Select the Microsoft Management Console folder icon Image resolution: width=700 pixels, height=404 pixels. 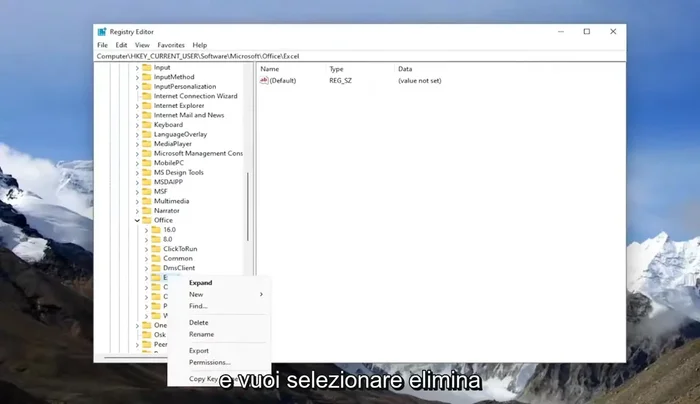(146, 153)
